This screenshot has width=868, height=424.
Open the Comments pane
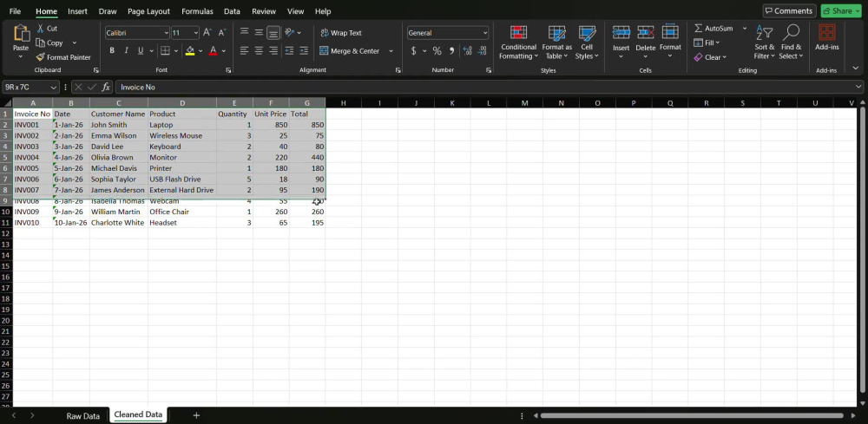pos(789,11)
